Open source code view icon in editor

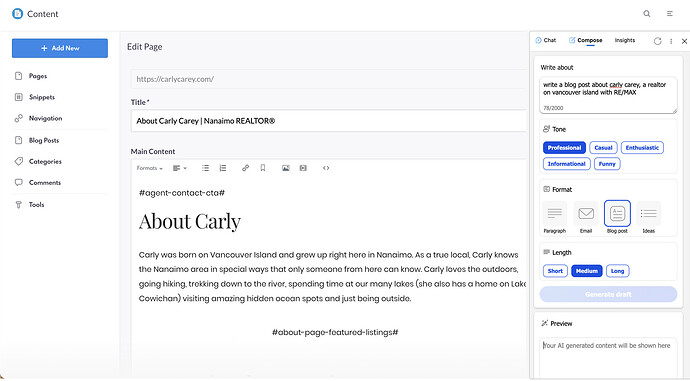[x=326, y=168]
